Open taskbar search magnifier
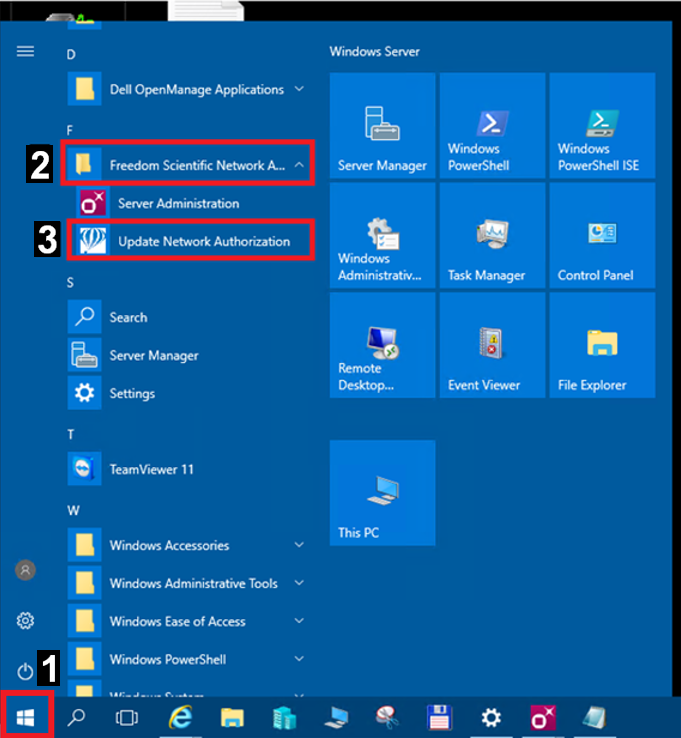This screenshot has width=681, height=738. coord(76,717)
